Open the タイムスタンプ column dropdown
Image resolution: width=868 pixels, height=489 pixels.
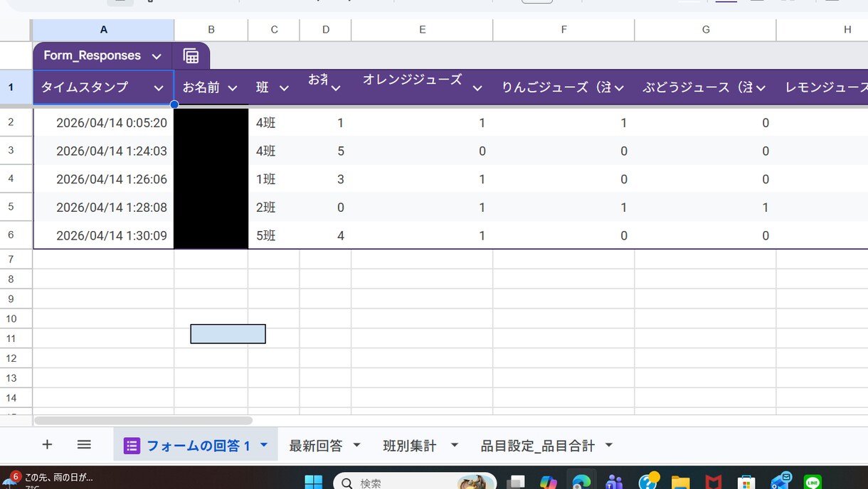coord(159,88)
